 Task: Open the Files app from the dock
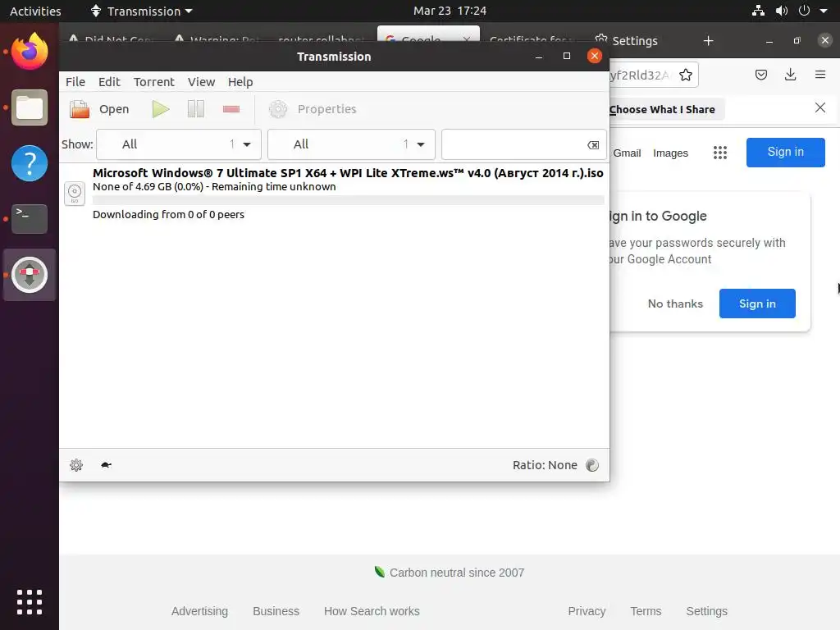tap(30, 107)
